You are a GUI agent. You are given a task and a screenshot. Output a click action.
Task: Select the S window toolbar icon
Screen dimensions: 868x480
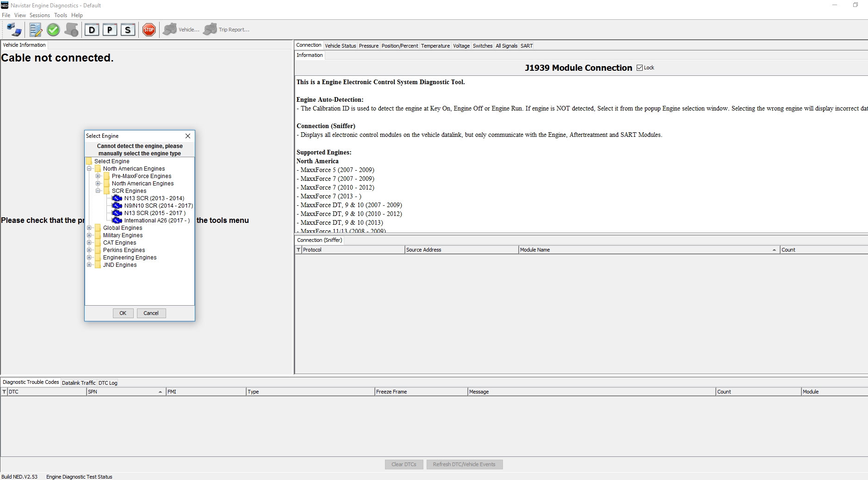[128, 30]
